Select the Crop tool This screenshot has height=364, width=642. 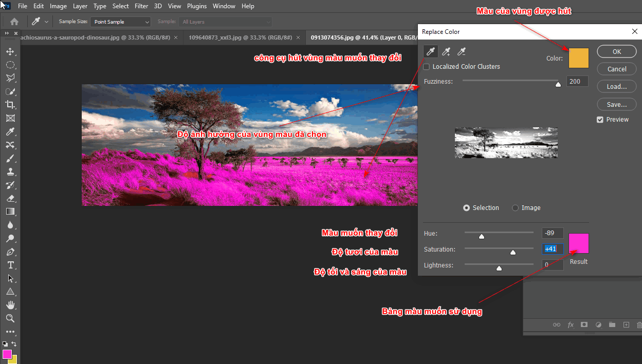pos(10,104)
